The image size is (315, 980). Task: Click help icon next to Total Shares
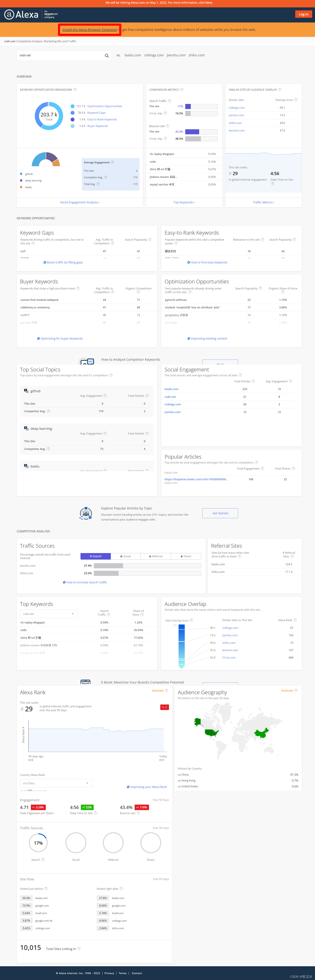pos(293,468)
